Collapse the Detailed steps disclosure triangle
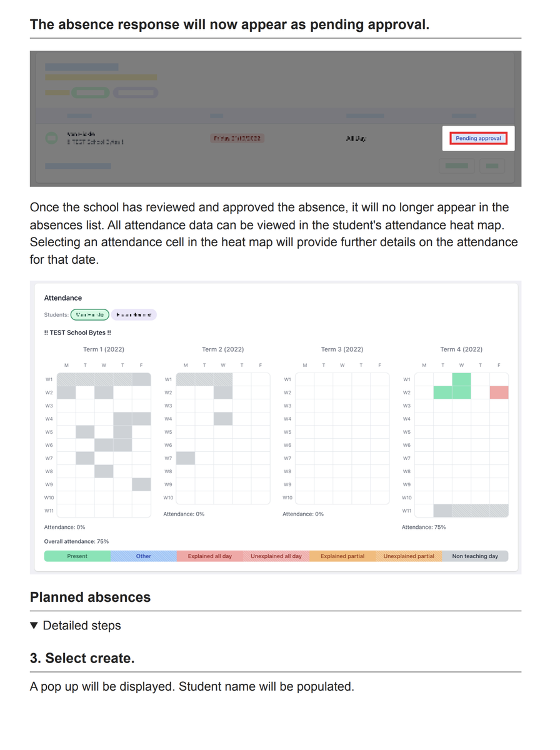Viewport: 560px width, 750px height. [34, 626]
